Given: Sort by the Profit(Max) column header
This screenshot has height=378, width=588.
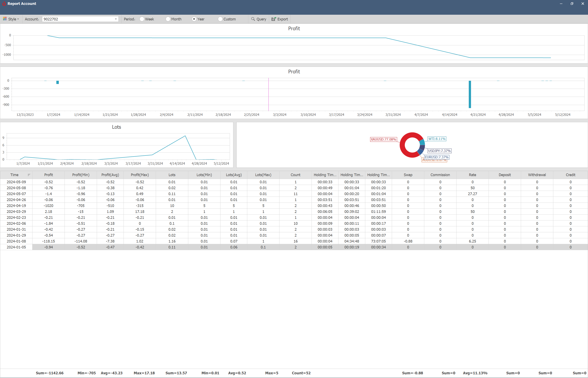Looking at the screenshot, I should tap(140, 175).
